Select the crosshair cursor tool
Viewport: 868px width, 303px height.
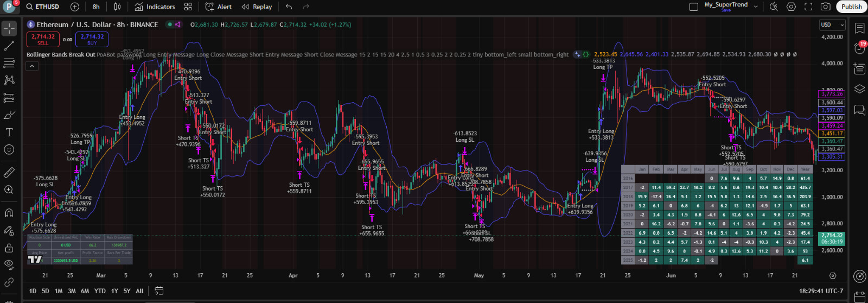coord(9,28)
